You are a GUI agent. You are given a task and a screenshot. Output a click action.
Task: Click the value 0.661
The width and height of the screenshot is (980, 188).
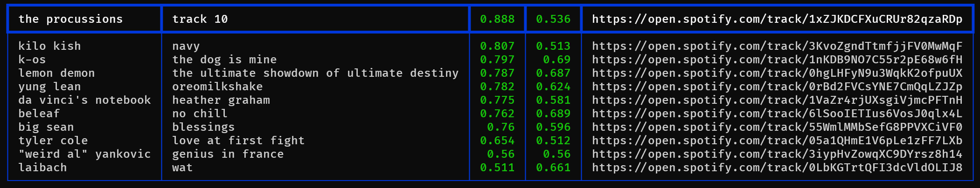tap(553, 168)
